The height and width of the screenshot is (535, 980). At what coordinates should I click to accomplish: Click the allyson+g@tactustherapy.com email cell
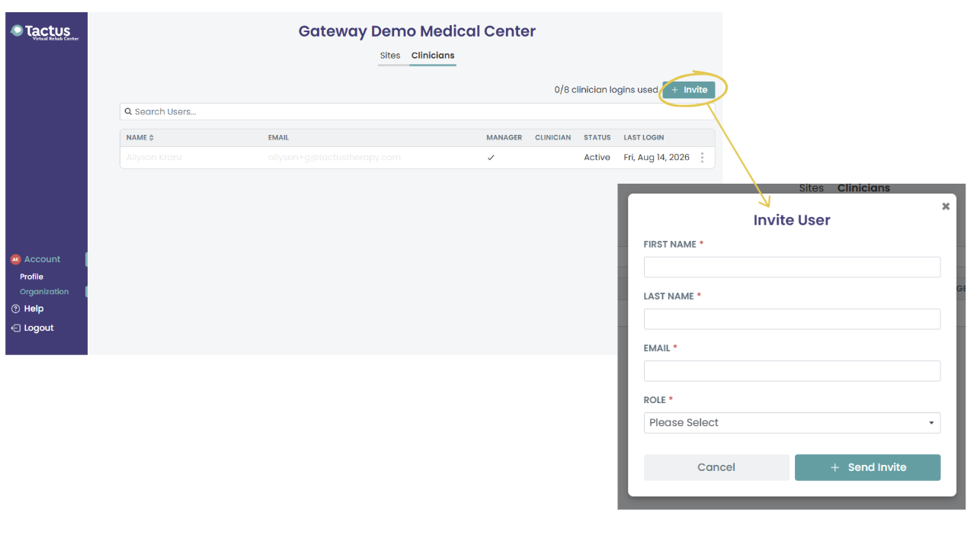334,158
